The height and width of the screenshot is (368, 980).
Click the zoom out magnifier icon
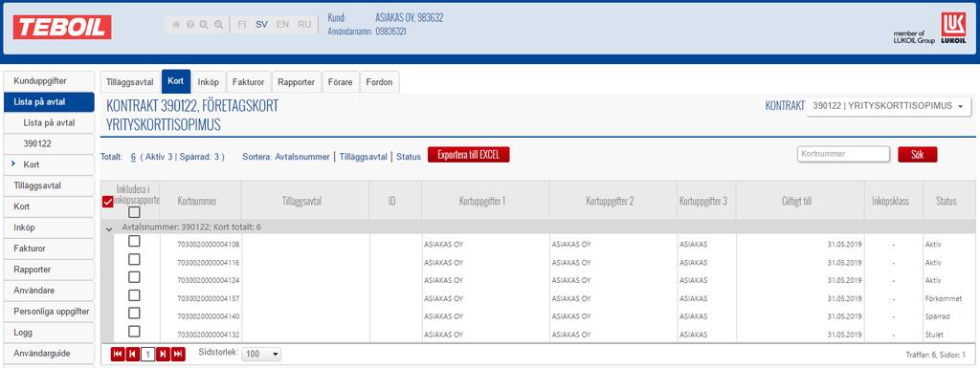pos(204,24)
